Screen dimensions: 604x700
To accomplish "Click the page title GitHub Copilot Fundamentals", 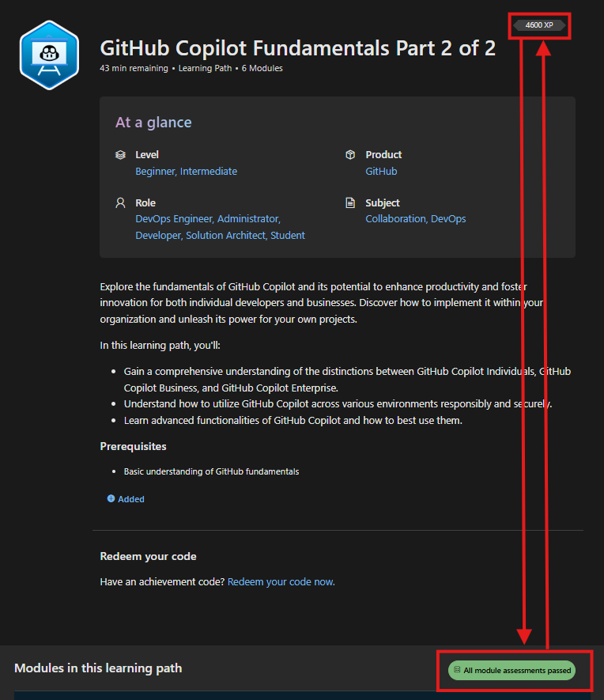I will [297, 48].
